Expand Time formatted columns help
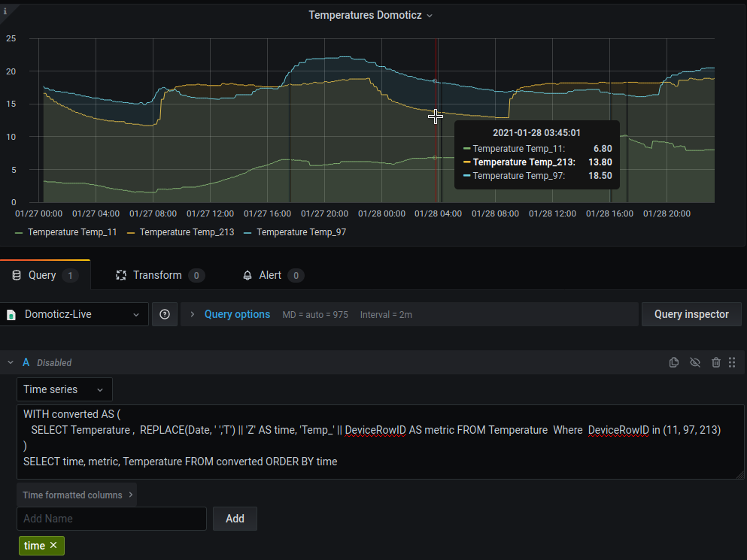Image resolution: width=747 pixels, height=560 pixels. pyautogui.click(x=77, y=495)
